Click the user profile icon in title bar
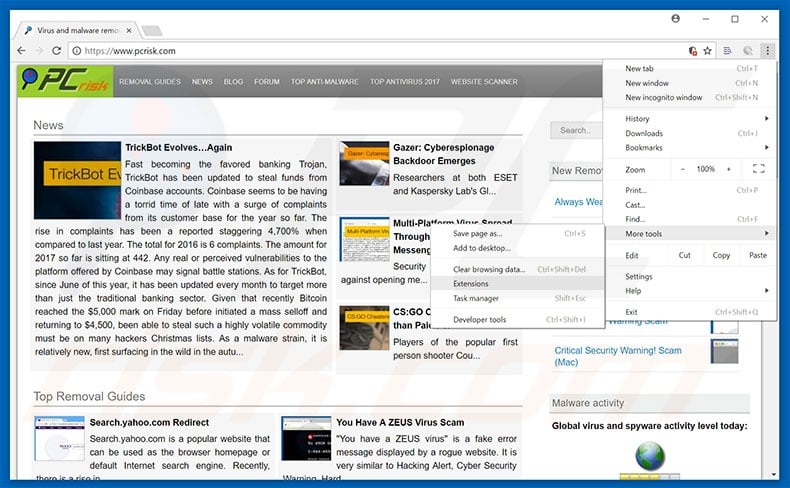The height and width of the screenshot is (488, 790). [676, 19]
